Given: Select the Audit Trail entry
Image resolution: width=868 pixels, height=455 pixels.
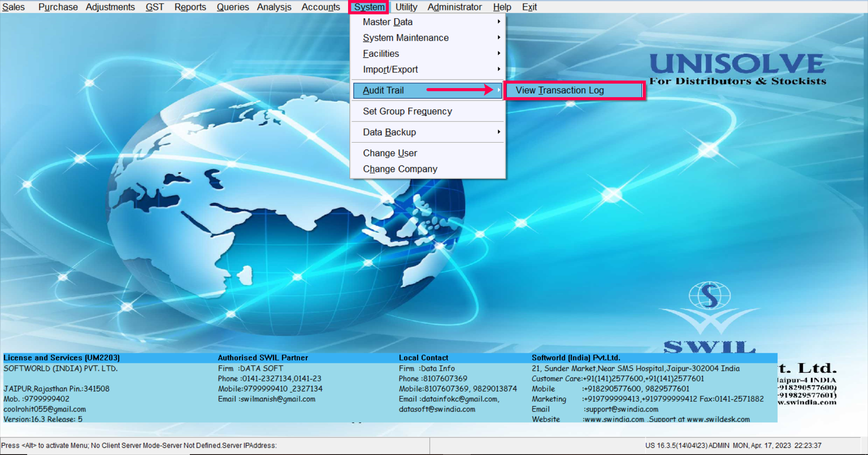Looking at the screenshot, I should pos(428,90).
